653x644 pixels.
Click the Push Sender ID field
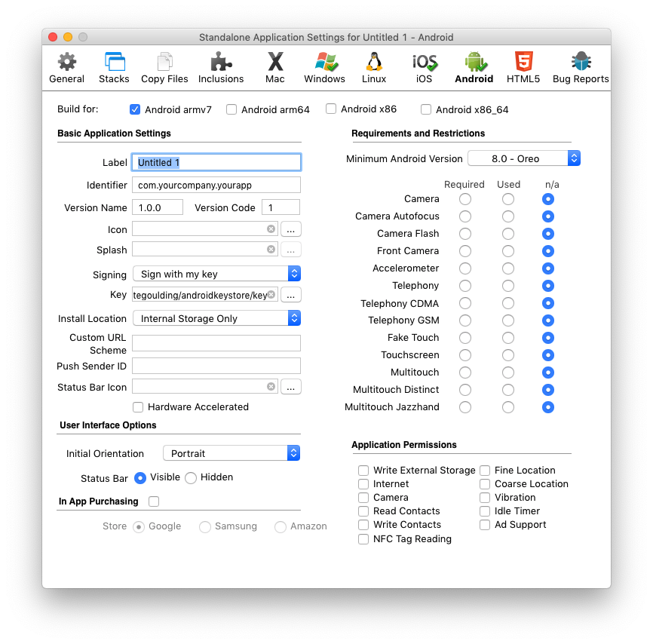[216, 366]
